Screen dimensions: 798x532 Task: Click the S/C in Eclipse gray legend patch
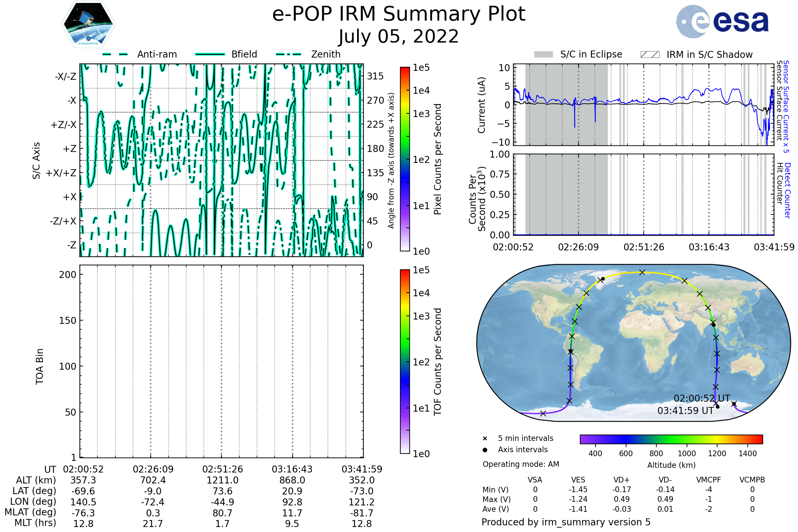pyautogui.click(x=543, y=55)
